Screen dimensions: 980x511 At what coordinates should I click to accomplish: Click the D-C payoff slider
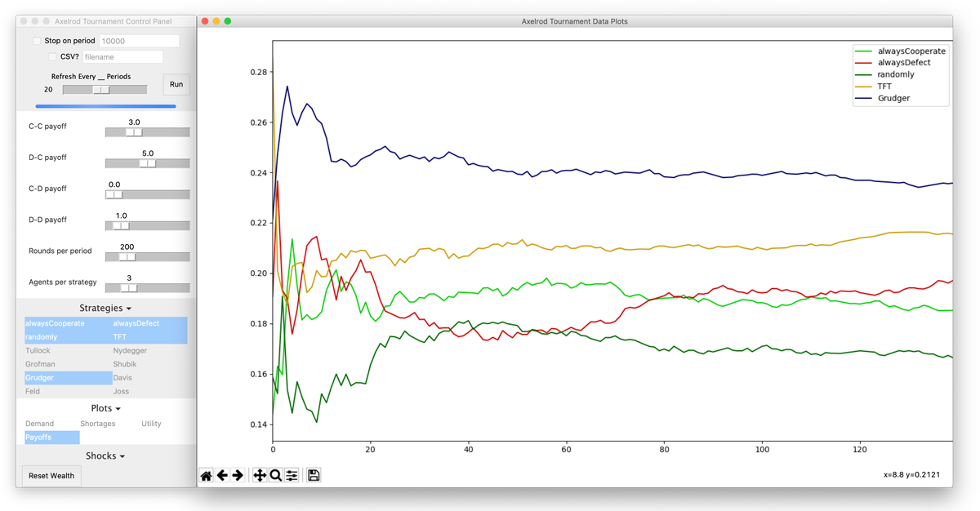point(147,163)
